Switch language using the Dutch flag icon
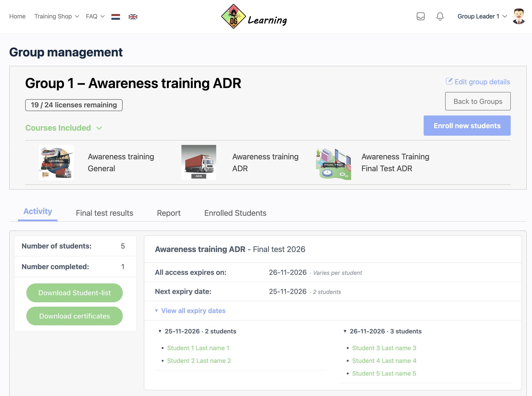The image size is (532, 396). tap(115, 16)
